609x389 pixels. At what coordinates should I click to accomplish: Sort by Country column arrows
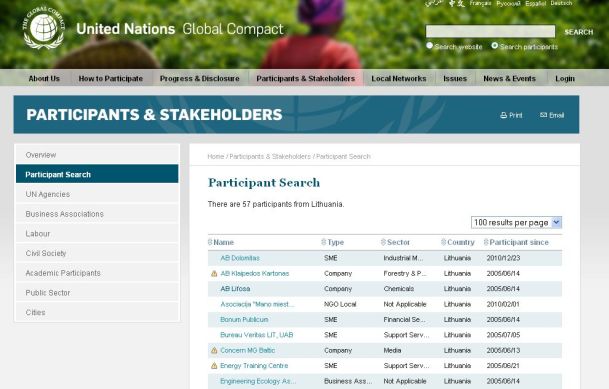coord(443,242)
